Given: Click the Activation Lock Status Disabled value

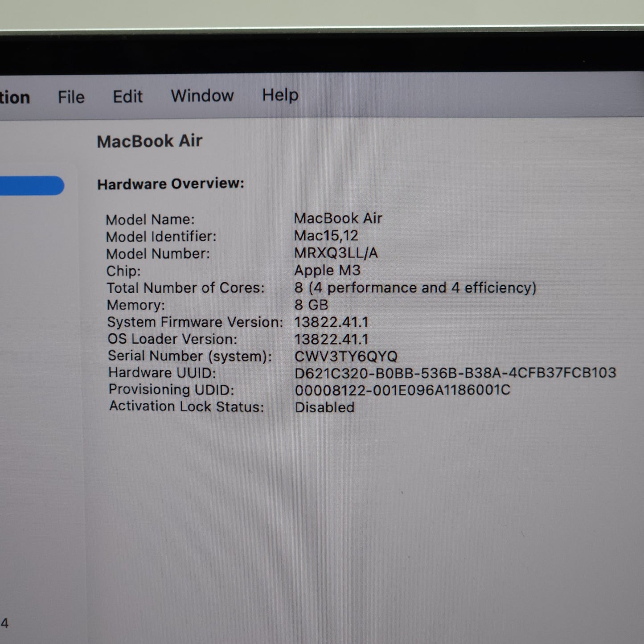Looking at the screenshot, I should (x=324, y=407).
